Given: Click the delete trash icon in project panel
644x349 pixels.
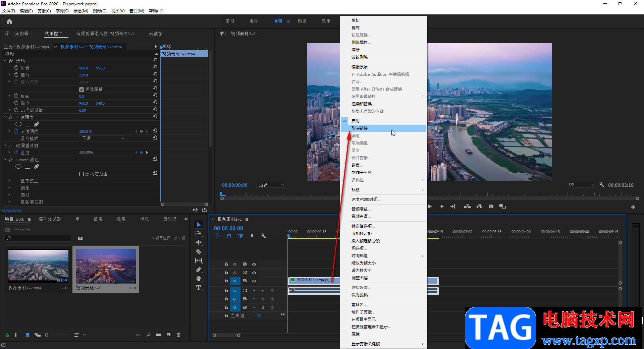Looking at the screenshot, I should tap(179, 335).
